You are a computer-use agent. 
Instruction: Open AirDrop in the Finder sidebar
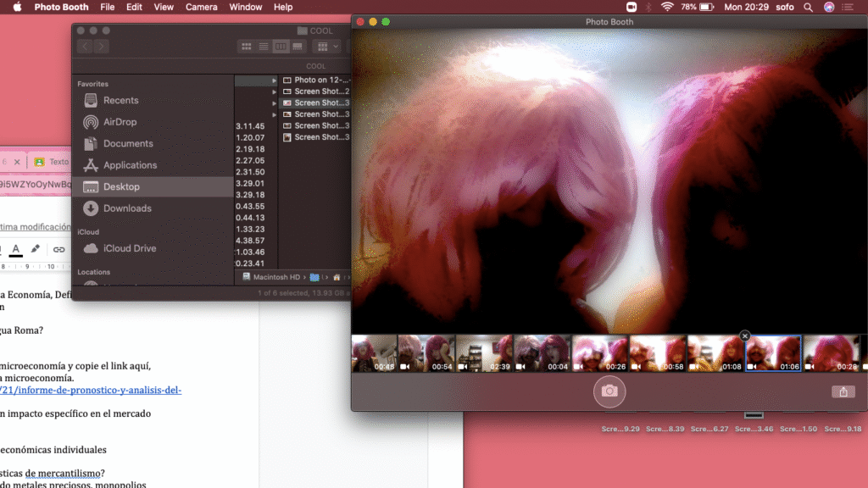click(x=120, y=122)
